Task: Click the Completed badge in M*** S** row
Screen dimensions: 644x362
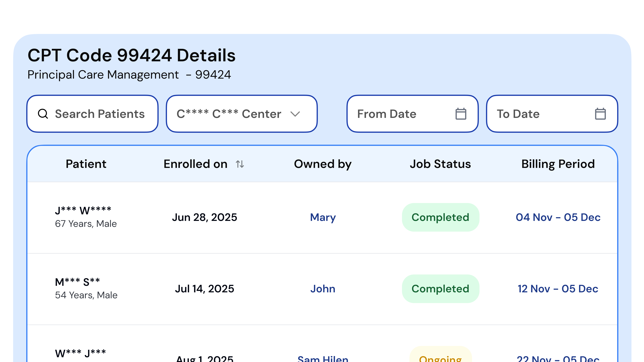Action: pos(441,289)
